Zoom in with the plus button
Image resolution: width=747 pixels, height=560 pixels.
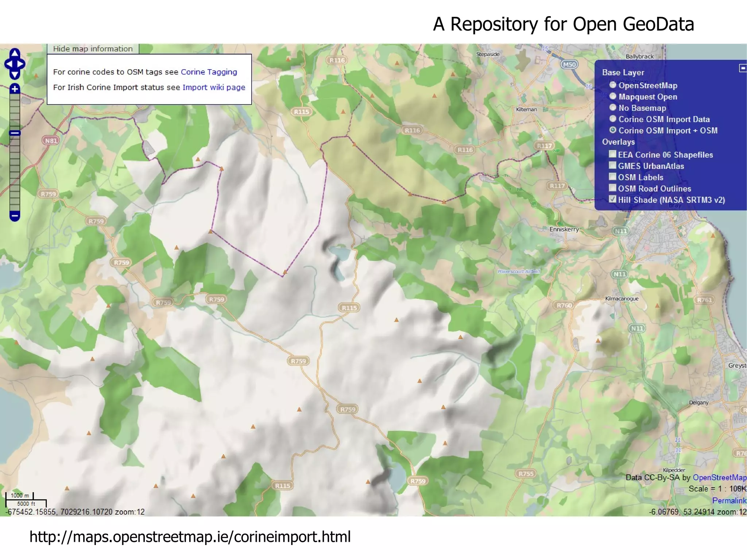pyautogui.click(x=15, y=89)
